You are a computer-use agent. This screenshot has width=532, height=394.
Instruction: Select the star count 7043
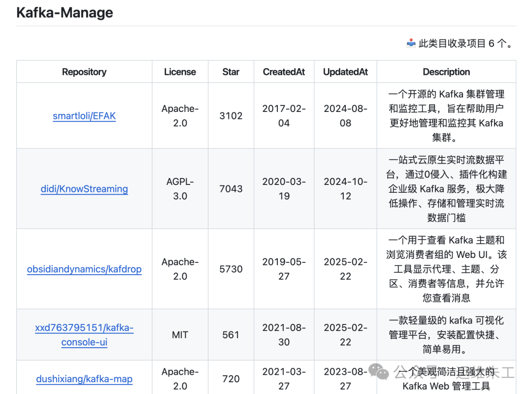coord(231,189)
